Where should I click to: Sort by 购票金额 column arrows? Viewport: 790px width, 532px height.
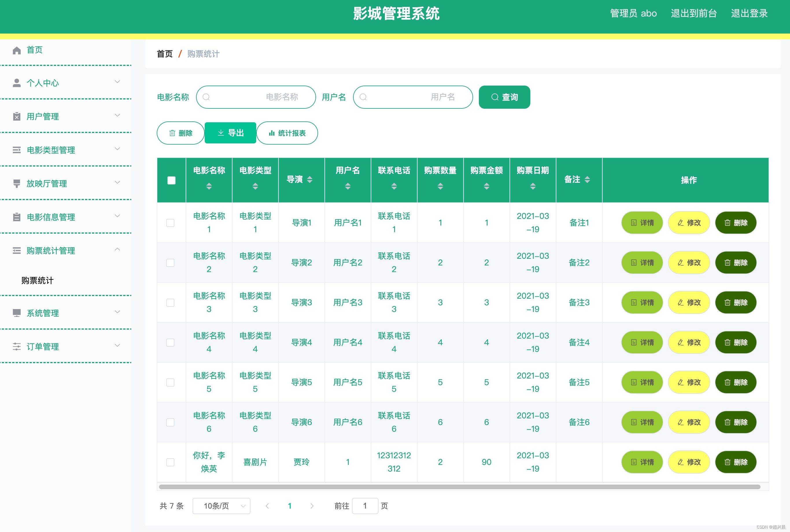(487, 186)
